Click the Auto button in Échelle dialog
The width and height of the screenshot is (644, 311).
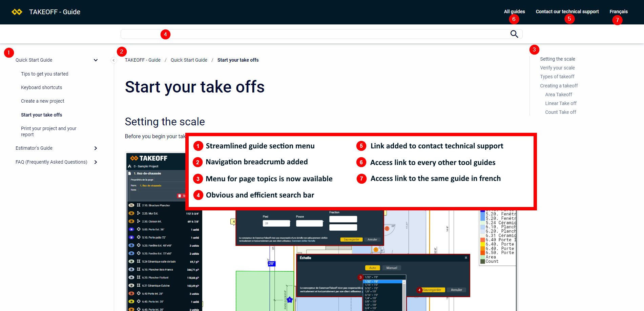[x=373, y=268]
